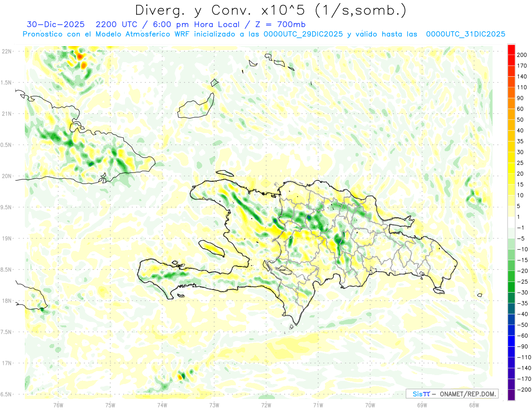Click the -1 color scale label
The width and height of the screenshot is (532, 411).
click(x=521, y=228)
